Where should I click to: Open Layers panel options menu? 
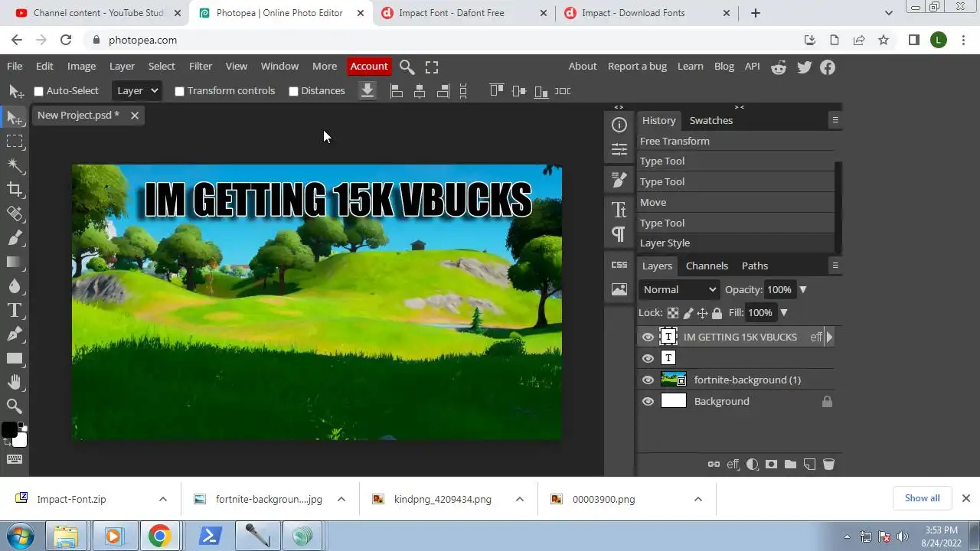tap(835, 266)
